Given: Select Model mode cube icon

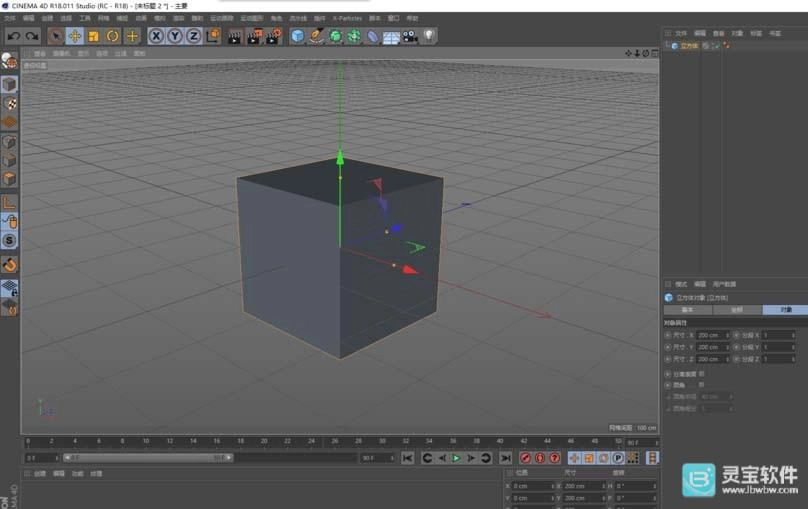Looking at the screenshot, I should click(x=9, y=84).
